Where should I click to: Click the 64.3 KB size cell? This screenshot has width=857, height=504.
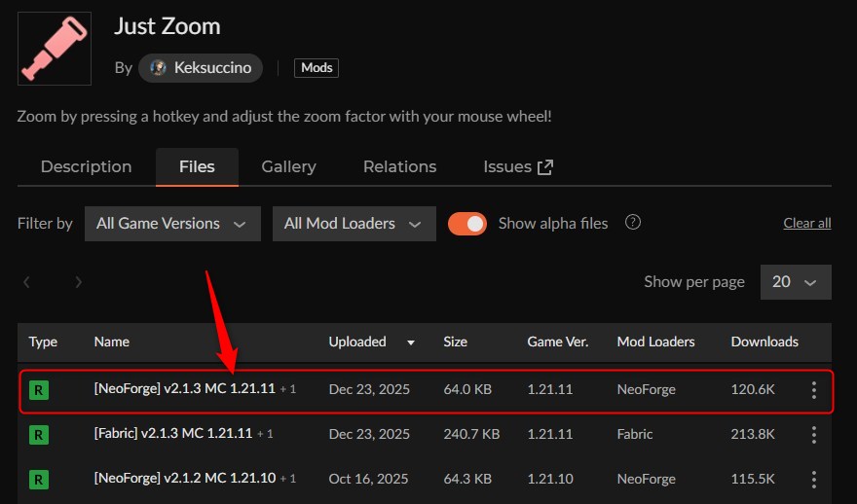pos(467,479)
